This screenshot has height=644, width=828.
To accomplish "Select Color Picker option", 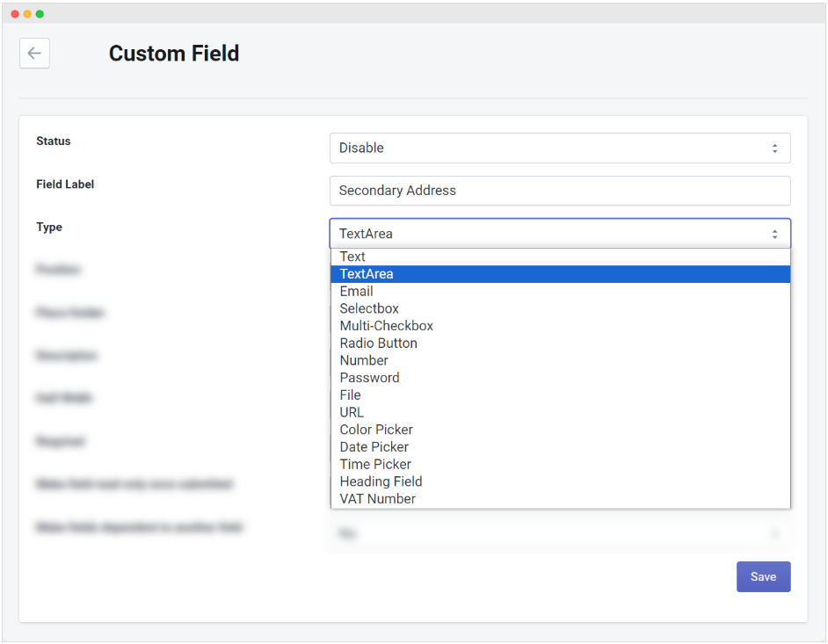I will [x=376, y=430].
